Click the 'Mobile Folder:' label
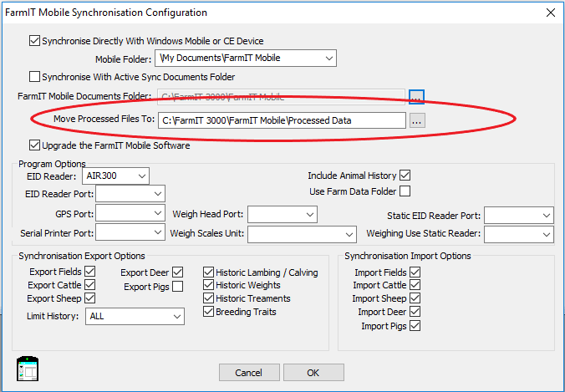The width and height of the screenshot is (565, 392). (123, 59)
